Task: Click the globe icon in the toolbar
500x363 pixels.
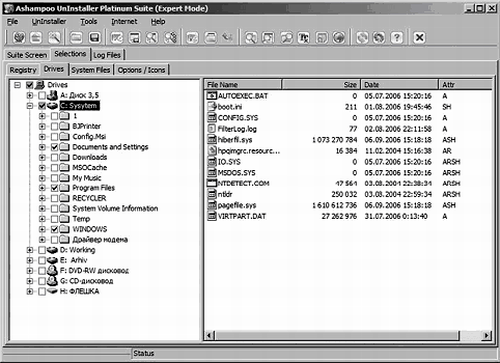Action: pyautogui.click(x=339, y=38)
